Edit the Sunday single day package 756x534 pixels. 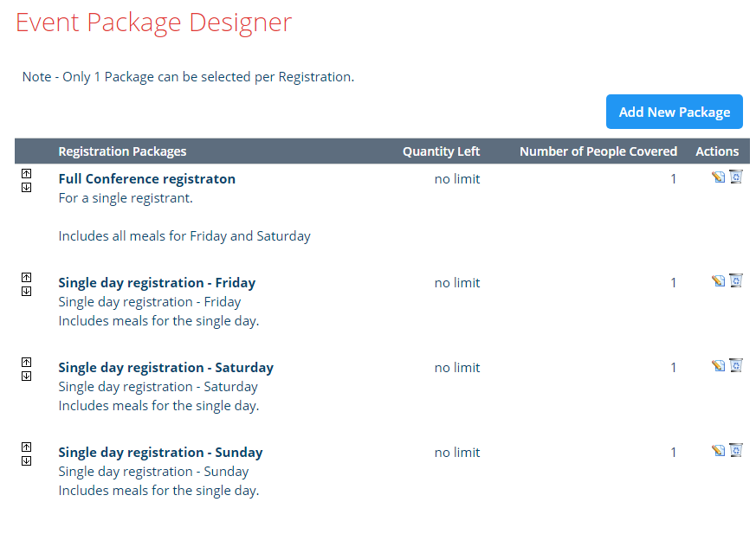tap(718, 451)
